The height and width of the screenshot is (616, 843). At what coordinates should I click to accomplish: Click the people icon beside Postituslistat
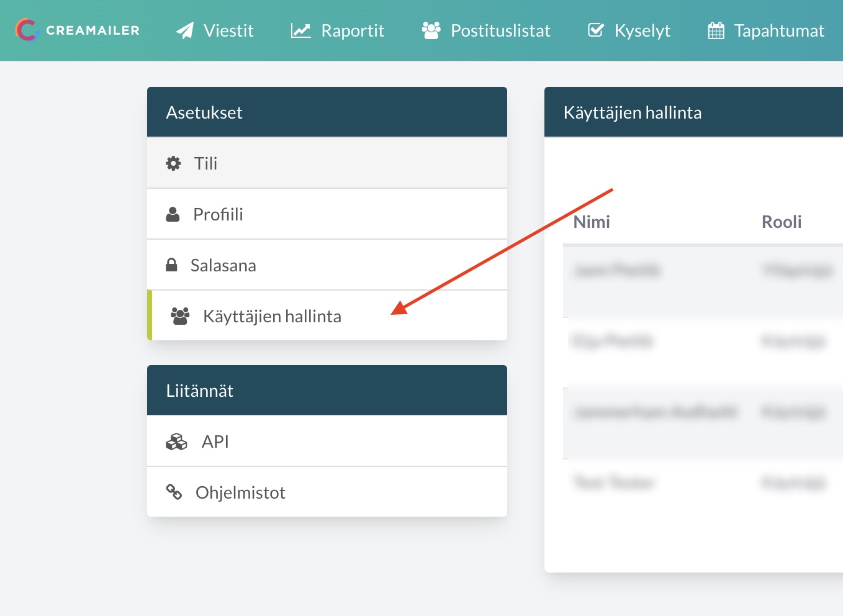point(431,30)
